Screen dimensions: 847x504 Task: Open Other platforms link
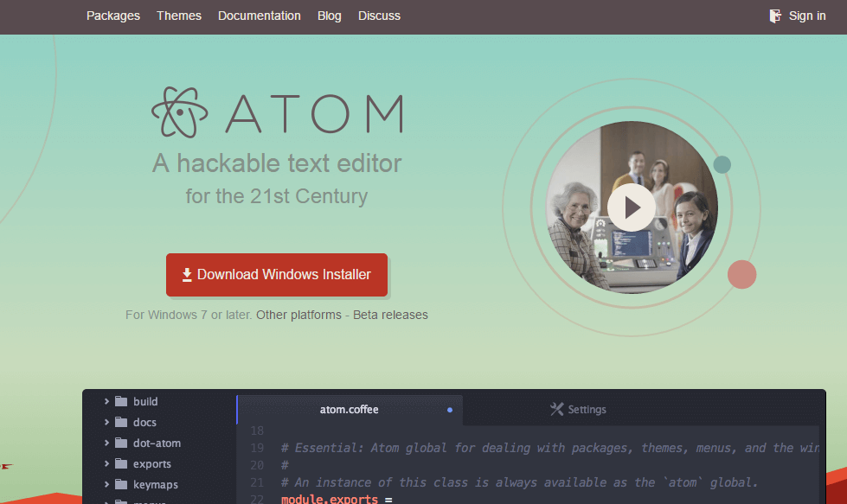pyautogui.click(x=298, y=315)
